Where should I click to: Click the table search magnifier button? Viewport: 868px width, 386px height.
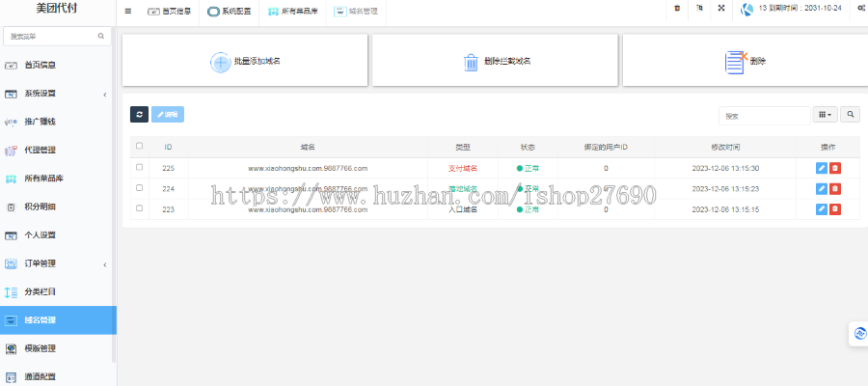(851, 114)
